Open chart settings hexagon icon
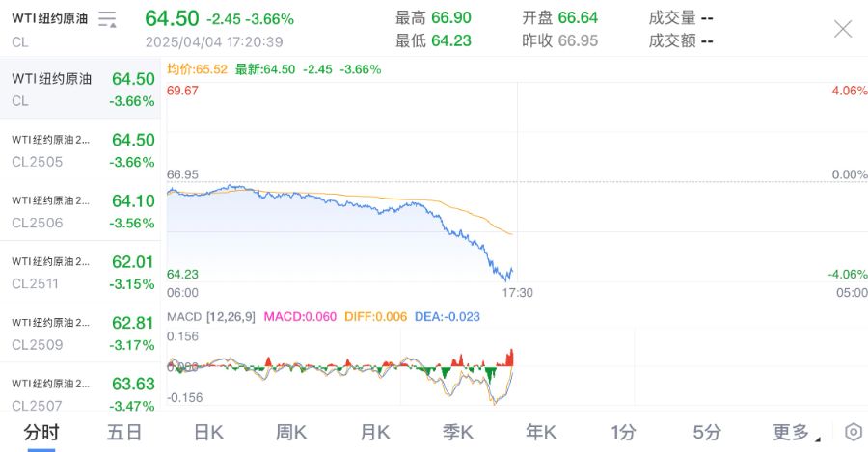The image size is (868, 452). pos(853,432)
